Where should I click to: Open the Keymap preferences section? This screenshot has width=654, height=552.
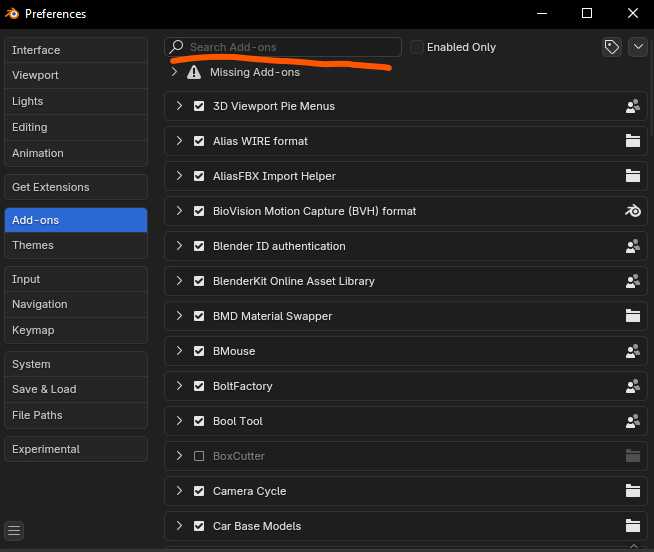[76, 330]
